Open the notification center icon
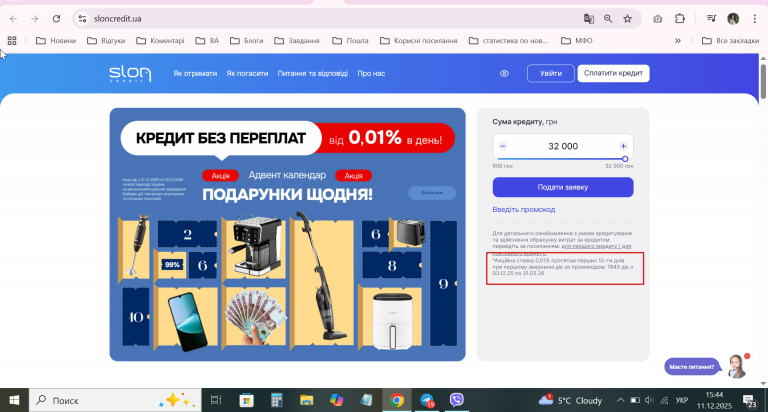Image resolution: width=768 pixels, height=412 pixels. [749, 400]
